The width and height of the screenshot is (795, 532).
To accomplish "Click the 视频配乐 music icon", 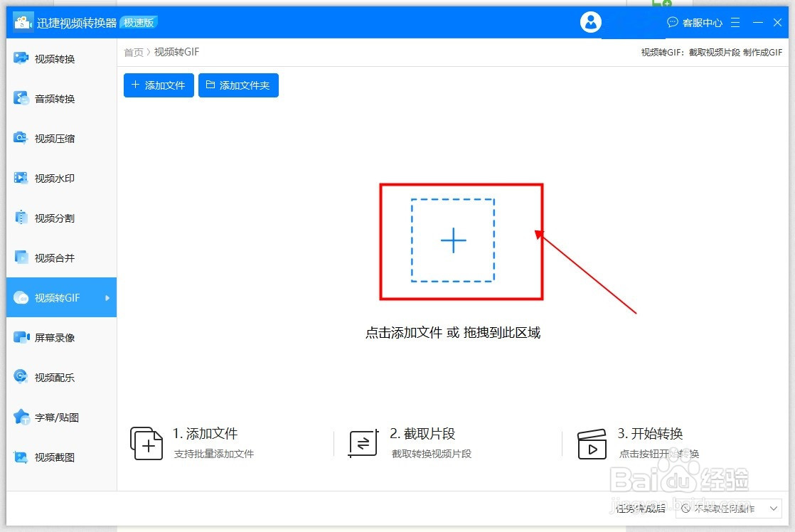I will [x=21, y=376].
